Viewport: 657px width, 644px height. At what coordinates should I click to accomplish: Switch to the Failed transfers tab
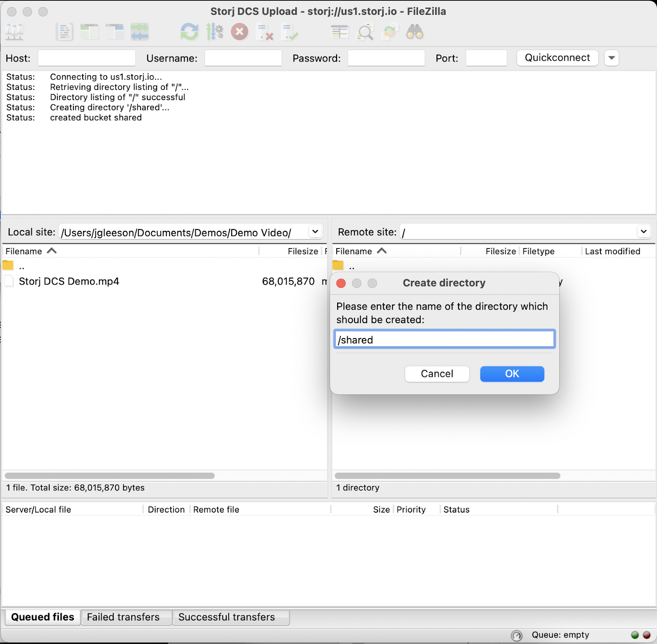tap(126, 617)
